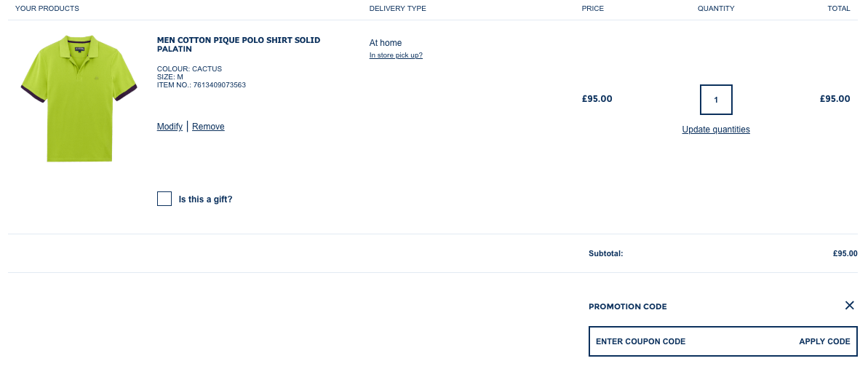
Task: Tick the 'Is this a gift?' checkbox
Action: tap(164, 199)
